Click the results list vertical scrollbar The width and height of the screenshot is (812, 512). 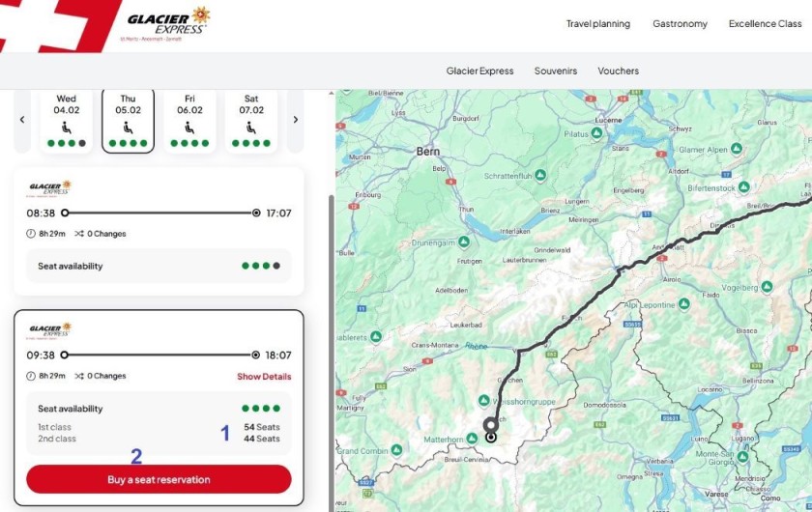click(x=332, y=352)
